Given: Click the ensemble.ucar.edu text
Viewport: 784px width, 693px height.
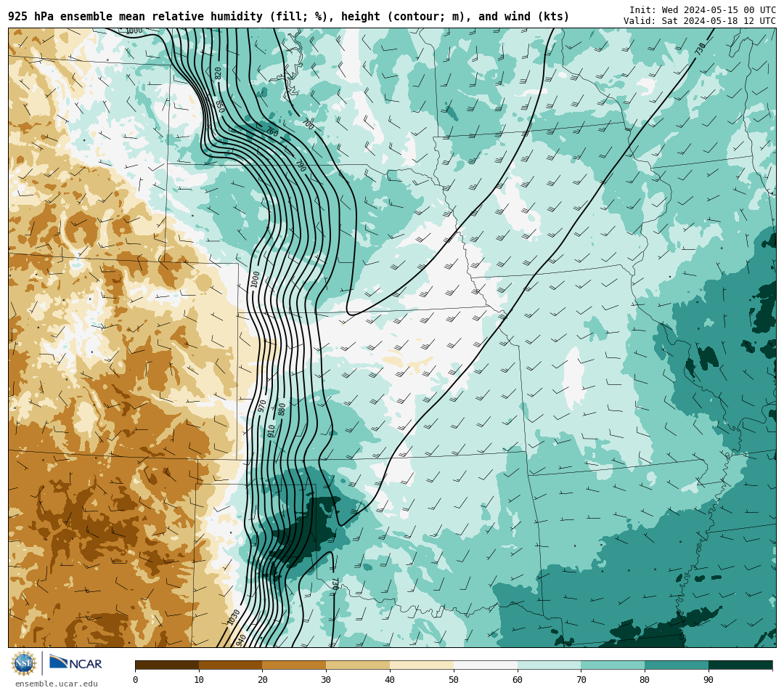Looking at the screenshot, I should tap(57, 684).
